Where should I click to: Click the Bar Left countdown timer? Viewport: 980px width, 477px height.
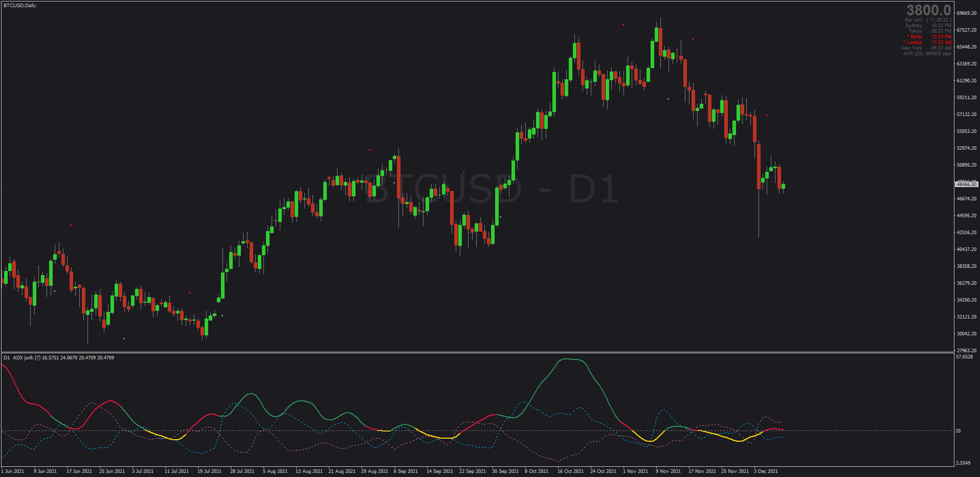(928, 20)
